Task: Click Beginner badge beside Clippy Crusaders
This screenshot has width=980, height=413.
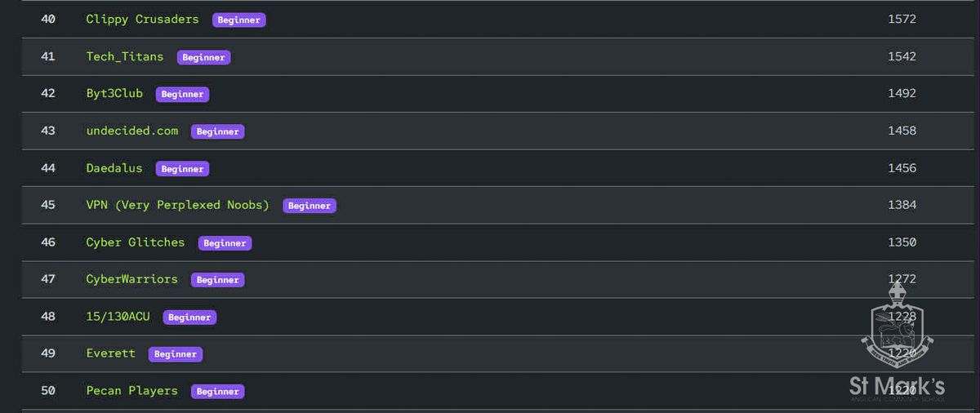Action: (x=239, y=20)
